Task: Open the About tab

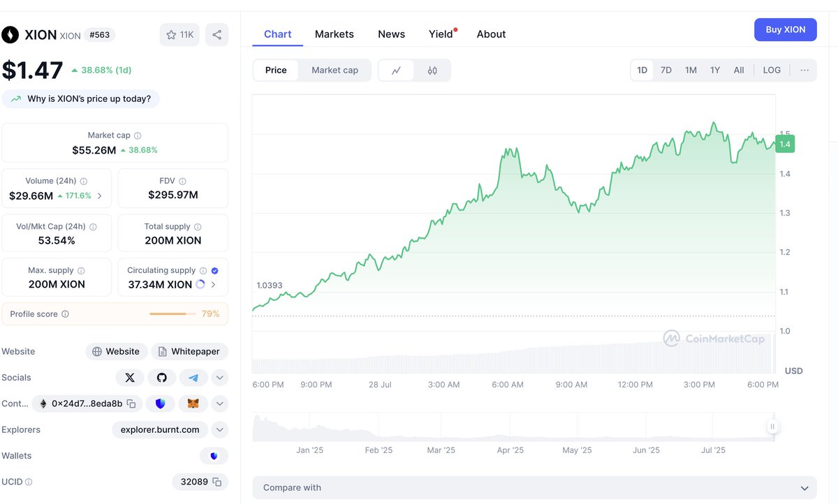Action: 491,34
